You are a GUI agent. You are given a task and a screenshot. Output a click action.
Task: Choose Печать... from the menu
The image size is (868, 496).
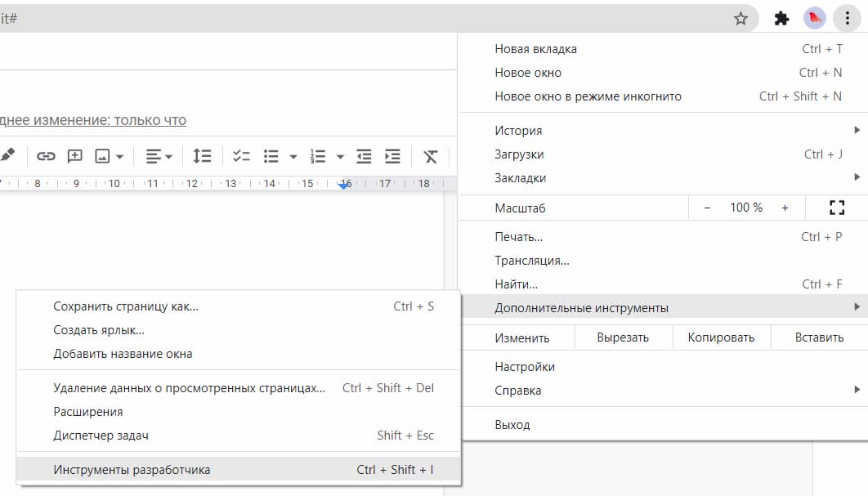(663, 237)
